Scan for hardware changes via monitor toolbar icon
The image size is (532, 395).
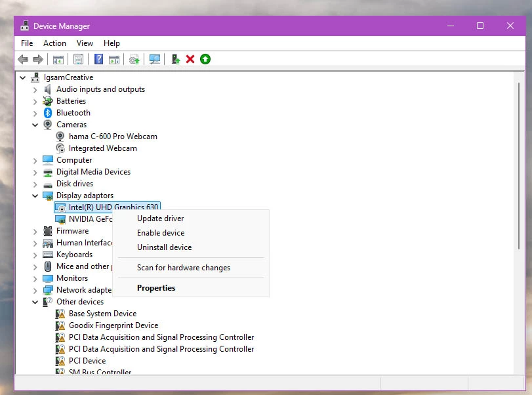click(x=154, y=60)
